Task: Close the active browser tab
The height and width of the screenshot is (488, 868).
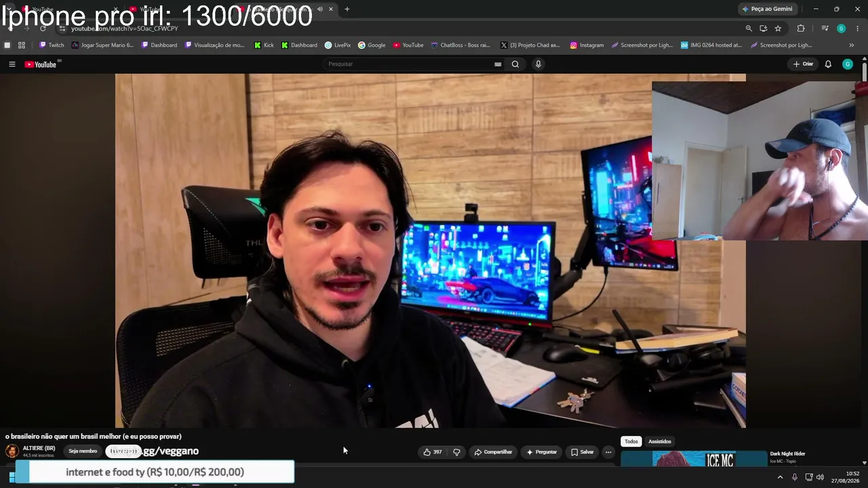Action: coord(331,9)
